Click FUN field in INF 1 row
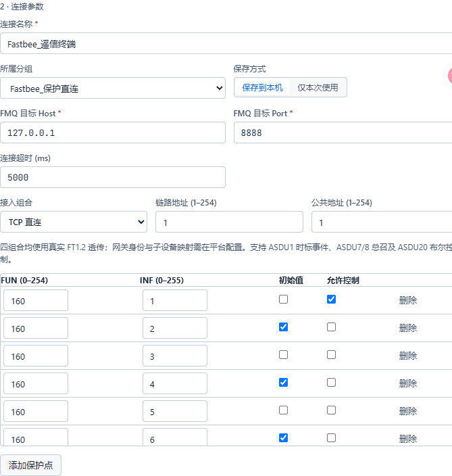452x476 pixels. [36, 300]
